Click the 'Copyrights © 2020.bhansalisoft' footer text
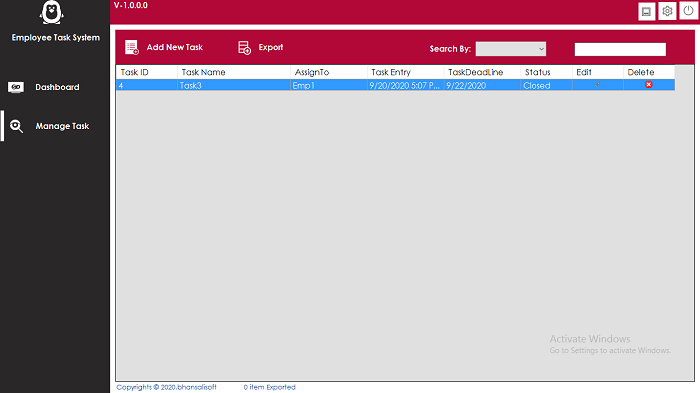The image size is (700, 393). click(x=167, y=387)
